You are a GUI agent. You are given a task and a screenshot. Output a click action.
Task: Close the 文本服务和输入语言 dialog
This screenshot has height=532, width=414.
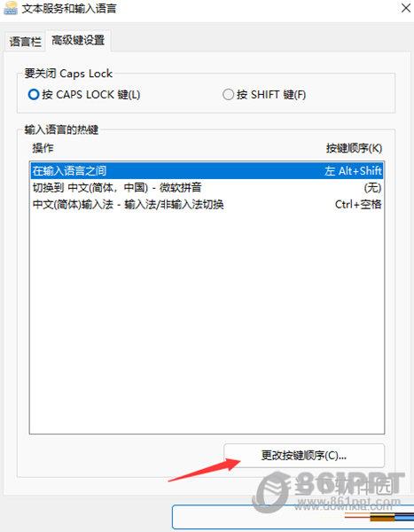tap(406, 8)
